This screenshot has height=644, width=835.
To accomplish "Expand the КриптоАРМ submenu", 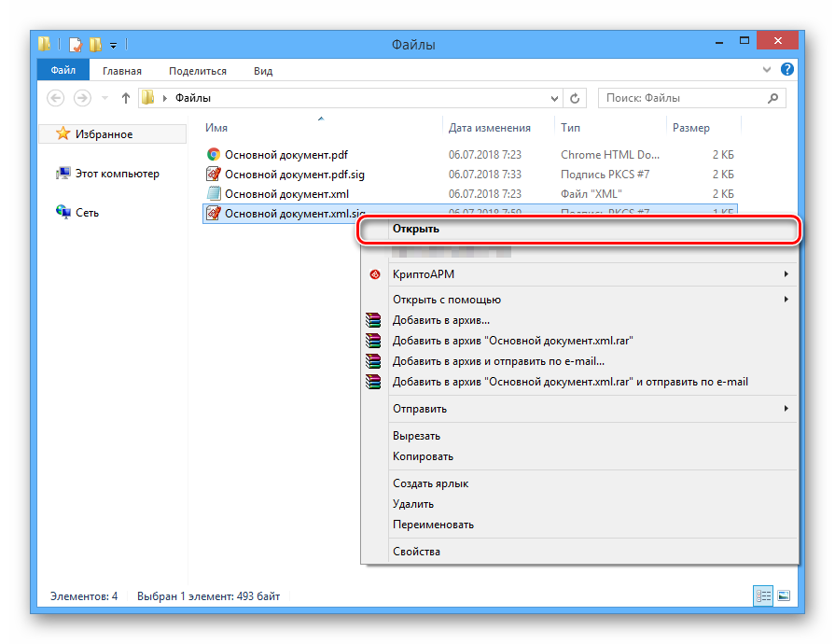I will [786, 274].
